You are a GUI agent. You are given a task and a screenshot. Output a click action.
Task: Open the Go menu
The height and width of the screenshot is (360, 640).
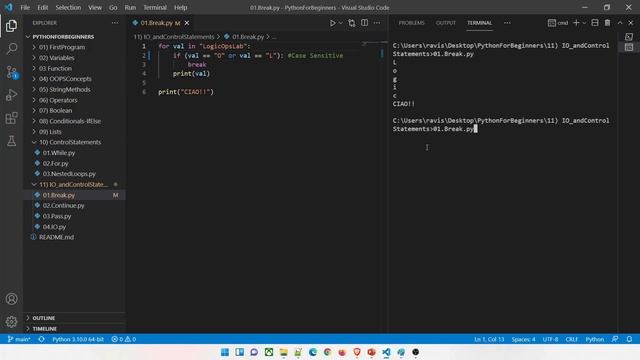113,7
